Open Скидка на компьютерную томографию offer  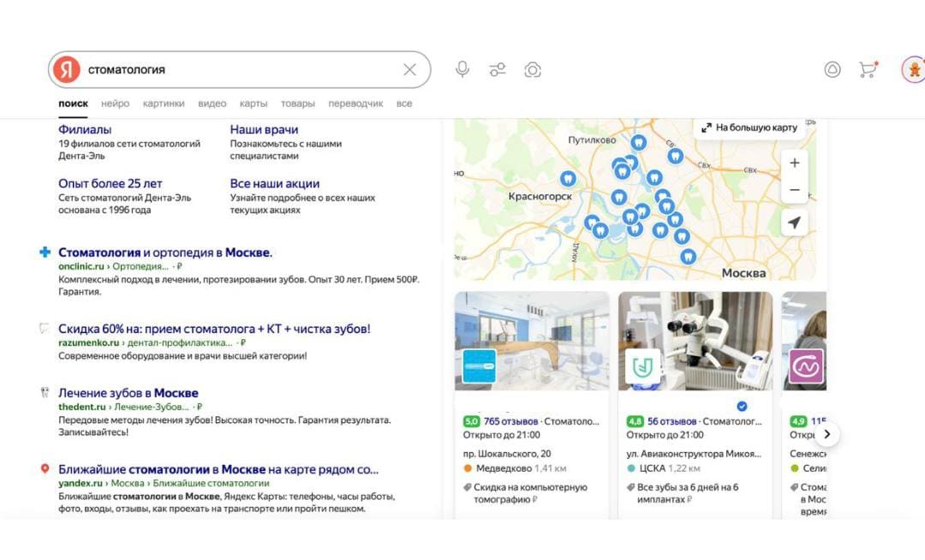[x=530, y=493]
